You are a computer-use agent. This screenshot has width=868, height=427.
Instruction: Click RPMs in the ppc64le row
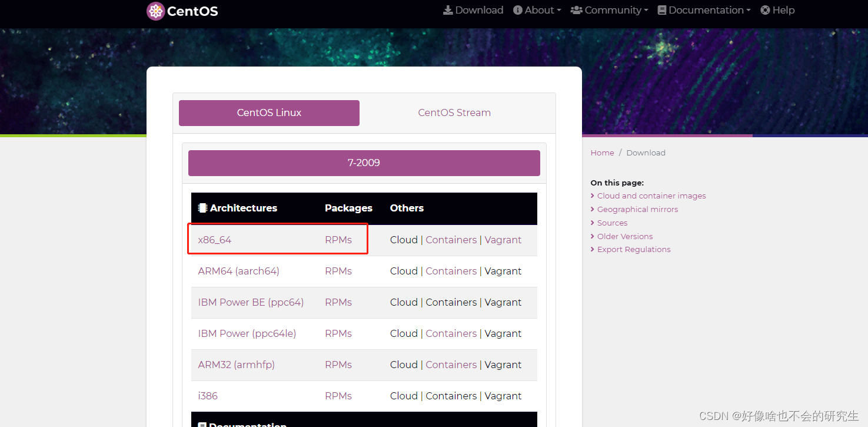(338, 333)
